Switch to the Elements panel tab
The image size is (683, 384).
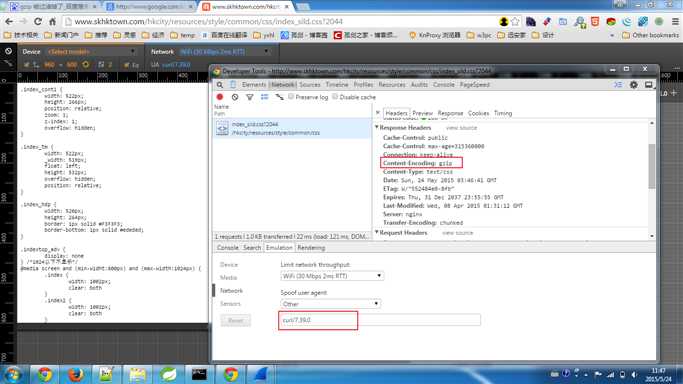click(x=254, y=85)
